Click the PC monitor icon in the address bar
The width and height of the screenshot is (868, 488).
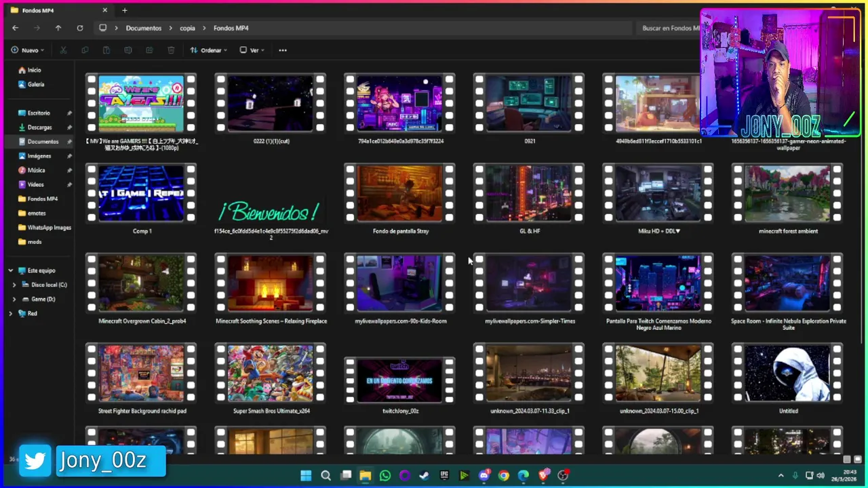coord(102,28)
